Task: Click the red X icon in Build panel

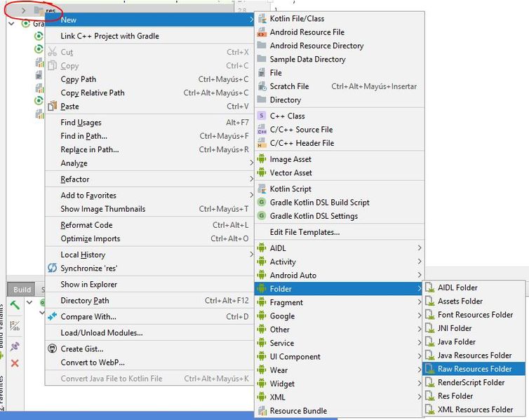Action: coord(15,363)
